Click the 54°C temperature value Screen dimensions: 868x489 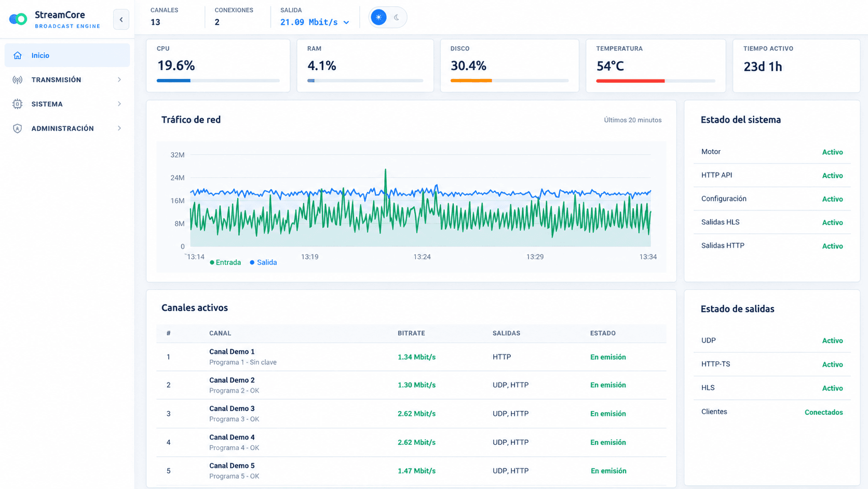point(610,66)
